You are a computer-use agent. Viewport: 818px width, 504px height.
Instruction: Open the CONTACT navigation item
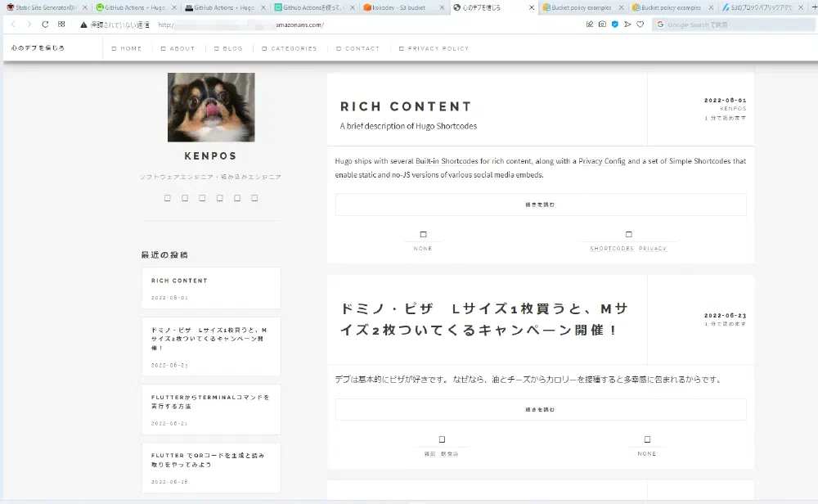pyautogui.click(x=358, y=48)
